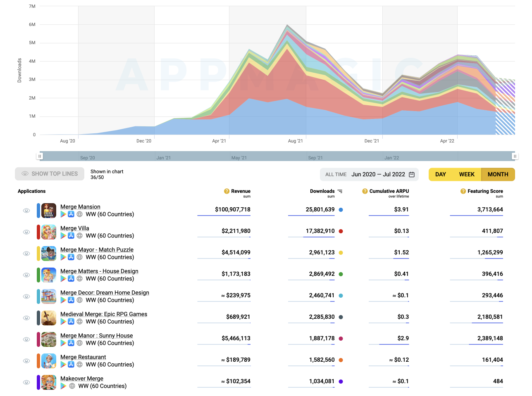532x396 pixels.
Task: Click the App Store icon under Merge Mayor
Action: coord(71,257)
